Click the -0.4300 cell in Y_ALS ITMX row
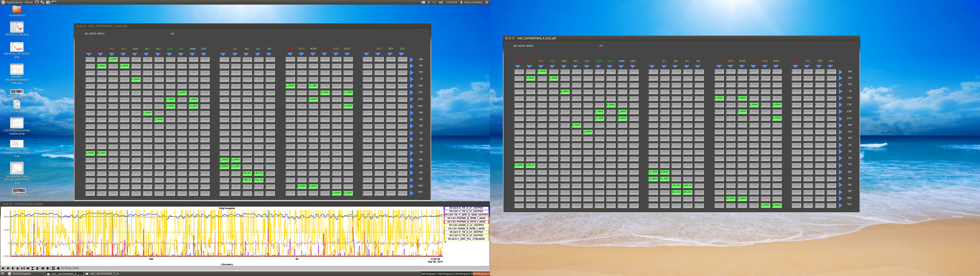The height and width of the screenshot is (276, 980). pyautogui.click(x=313, y=86)
